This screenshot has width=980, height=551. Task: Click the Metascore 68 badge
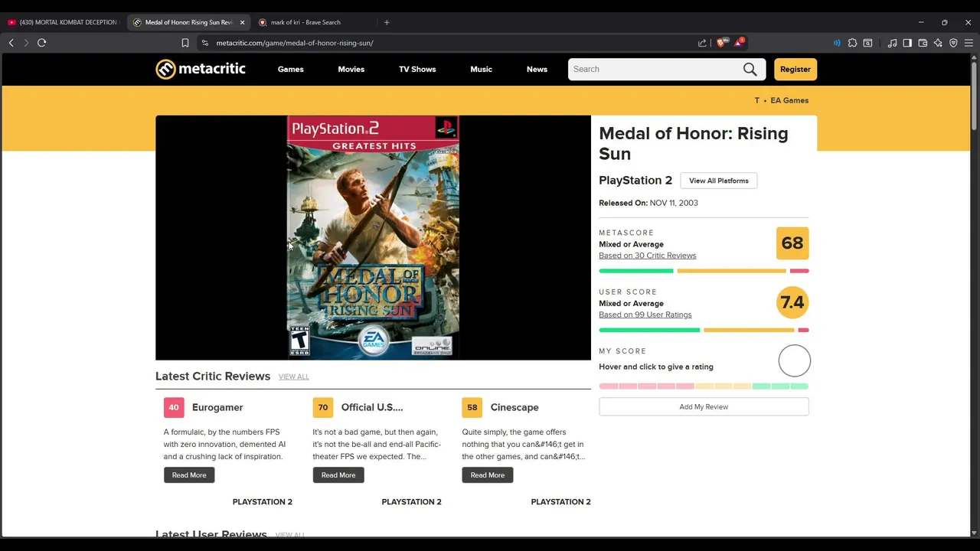(x=792, y=243)
